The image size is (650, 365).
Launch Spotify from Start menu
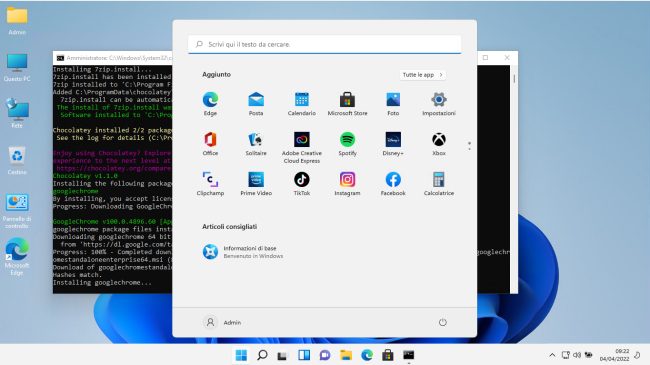[347, 144]
